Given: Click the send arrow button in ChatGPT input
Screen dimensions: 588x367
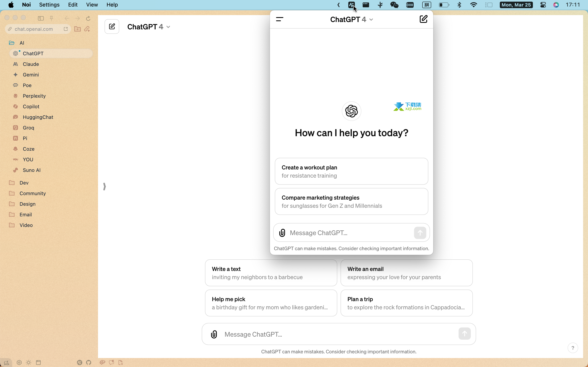Looking at the screenshot, I should [420, 233].
